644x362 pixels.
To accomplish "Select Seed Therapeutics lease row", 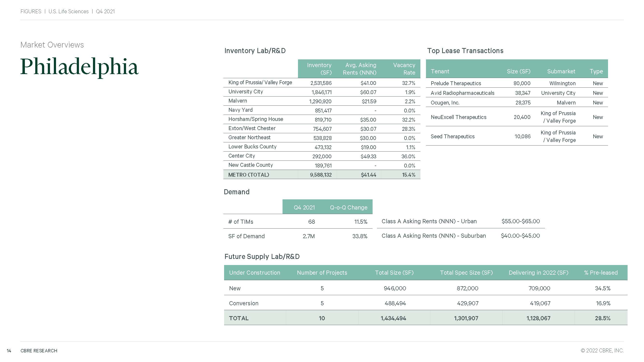I will point(452,136).
